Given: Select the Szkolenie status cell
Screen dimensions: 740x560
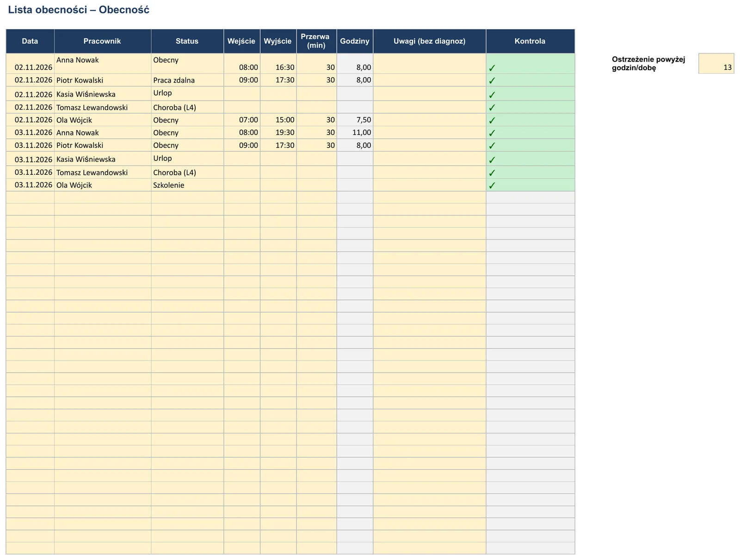Looking at the screenshot, I should tap(187, 185).
